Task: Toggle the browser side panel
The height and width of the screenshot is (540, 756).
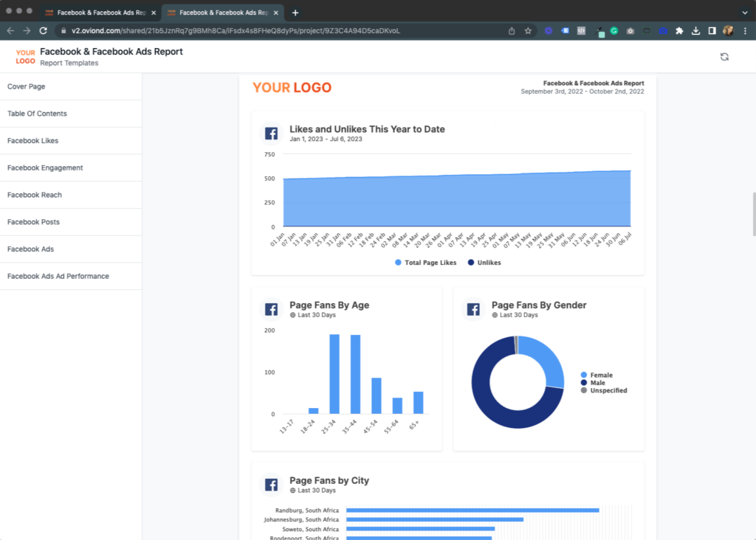Action: [x=712, y=31]
